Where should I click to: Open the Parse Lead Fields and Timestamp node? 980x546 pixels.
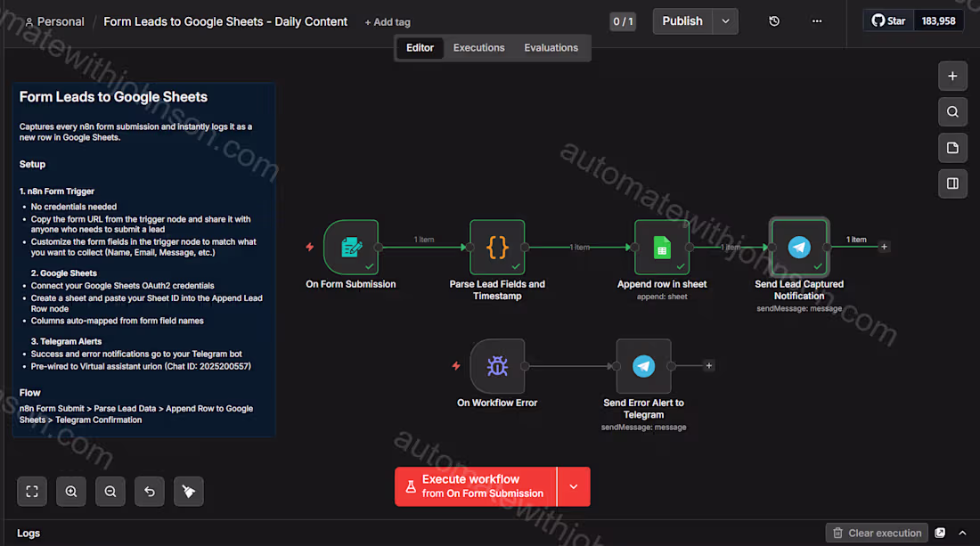[x=497, y=248]
